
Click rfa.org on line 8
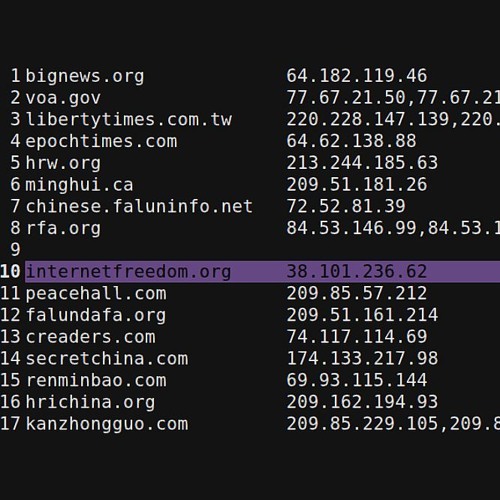click(63, 228)
